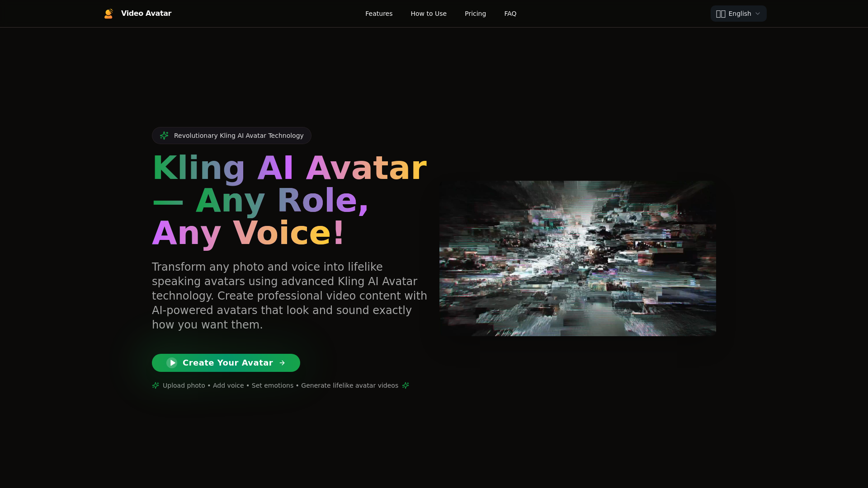
Task: Open the English language selector
Action: pos(738,14)
